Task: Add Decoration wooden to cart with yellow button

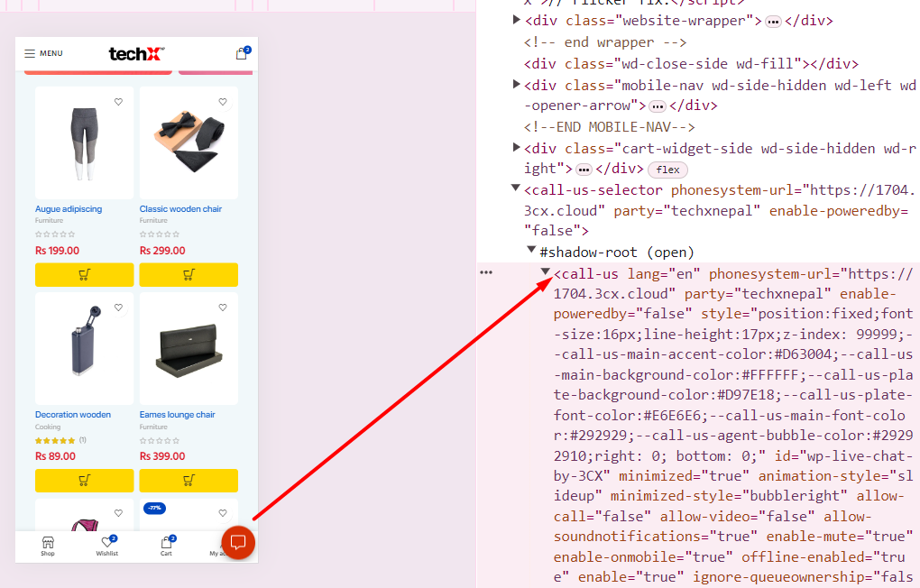Action: pos(85,481)
